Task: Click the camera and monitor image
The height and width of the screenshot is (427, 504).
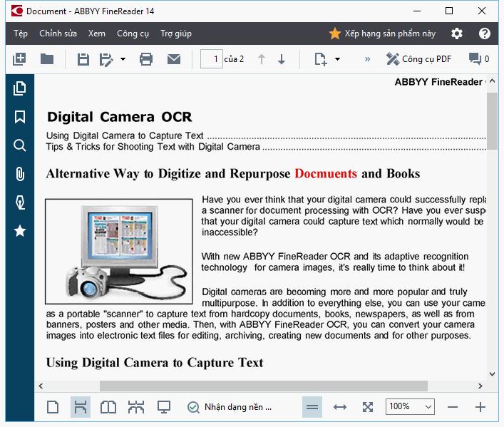Action: pos(119,252)
